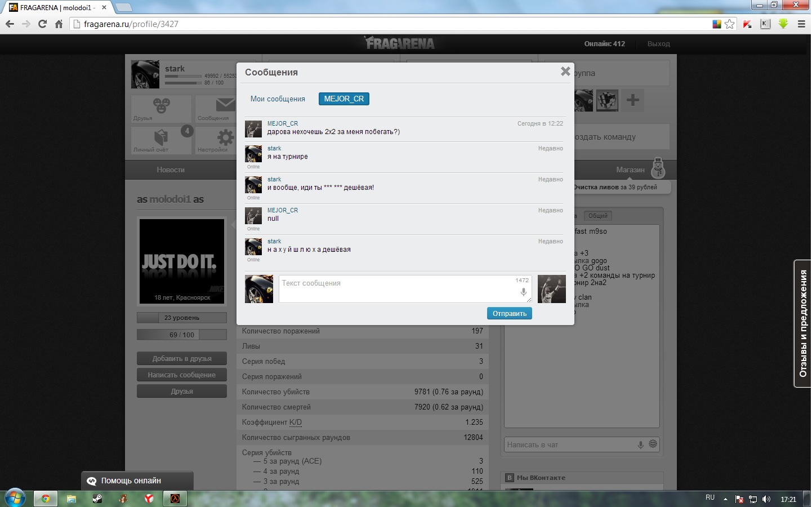
Task: Click the Новости menu item
Action: click(x=171, y=170)
